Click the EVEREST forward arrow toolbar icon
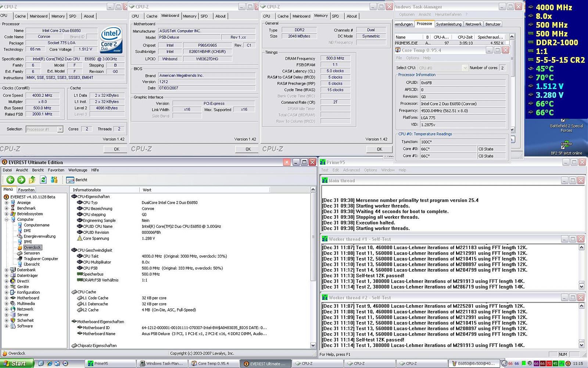 21,180
